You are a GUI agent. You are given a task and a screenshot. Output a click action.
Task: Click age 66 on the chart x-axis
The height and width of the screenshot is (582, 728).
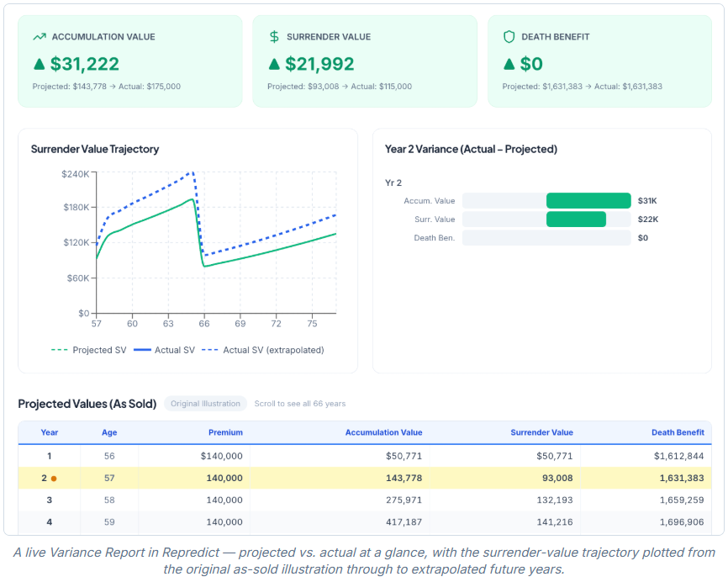point(203,324)
